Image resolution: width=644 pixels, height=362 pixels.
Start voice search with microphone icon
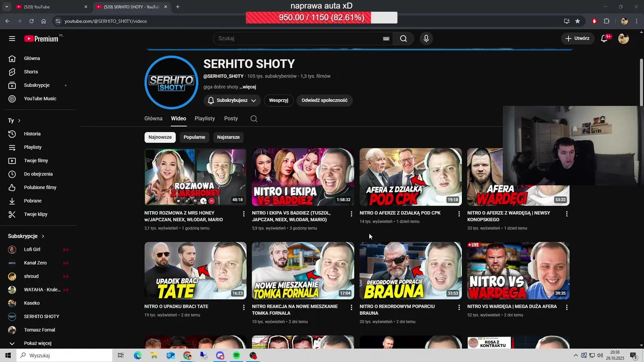coord(426,39)
